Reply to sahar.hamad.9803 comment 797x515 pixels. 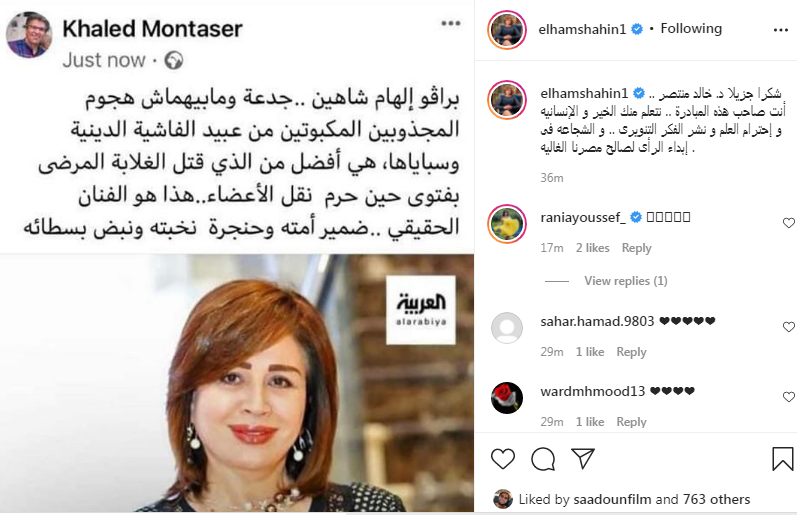[631, 352]
